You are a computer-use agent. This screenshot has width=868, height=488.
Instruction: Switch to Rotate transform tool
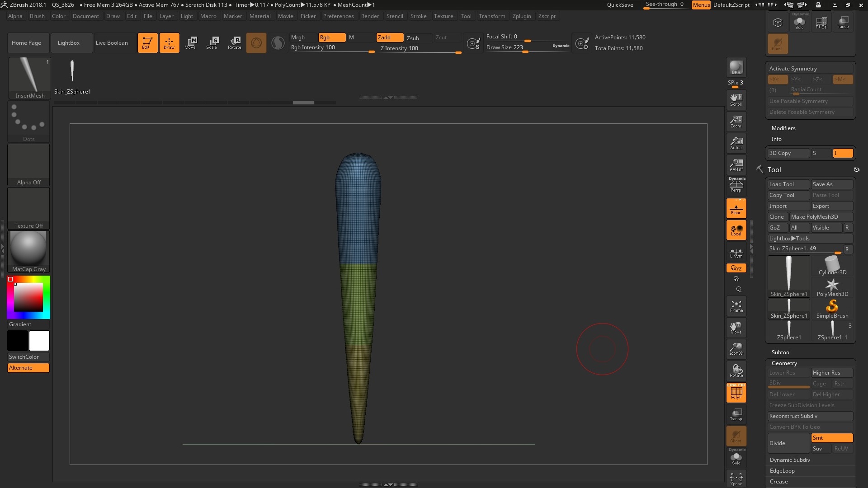[x=234, y=43]
